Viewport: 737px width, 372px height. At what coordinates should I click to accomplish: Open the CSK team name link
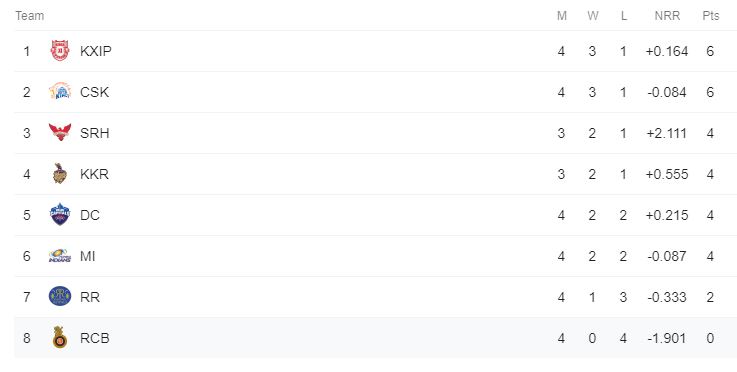point(94,92)
